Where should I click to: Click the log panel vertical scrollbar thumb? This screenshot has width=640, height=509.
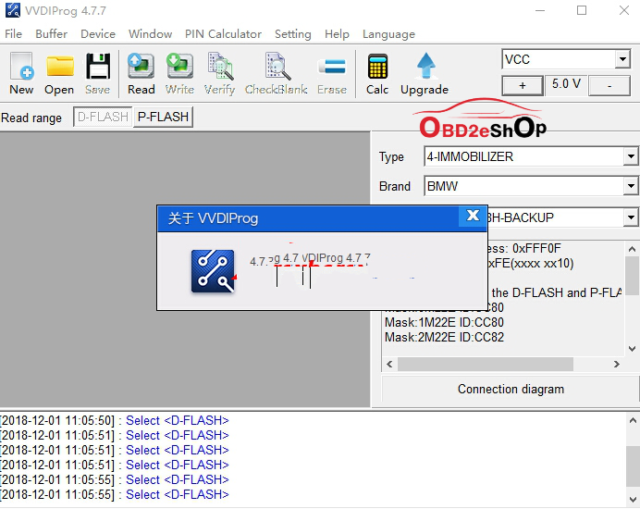pyautogui.click(x=633, y=467)
